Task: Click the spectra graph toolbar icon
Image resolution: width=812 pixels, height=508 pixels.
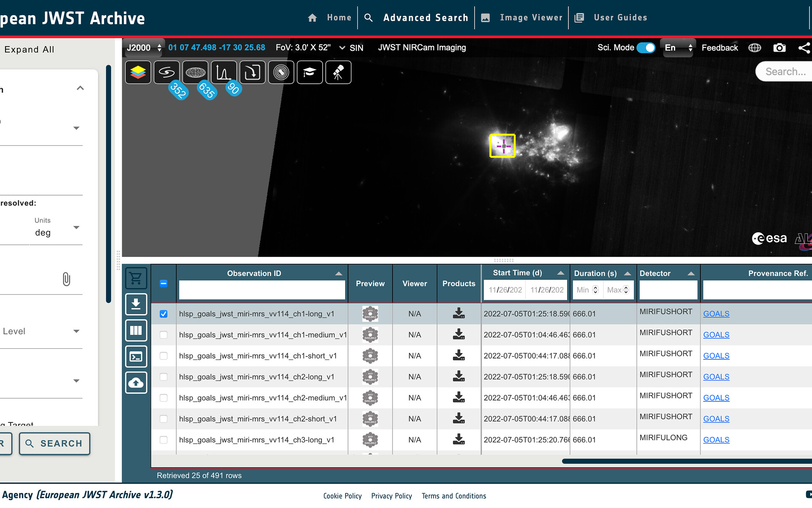Action: click(224, 72)
